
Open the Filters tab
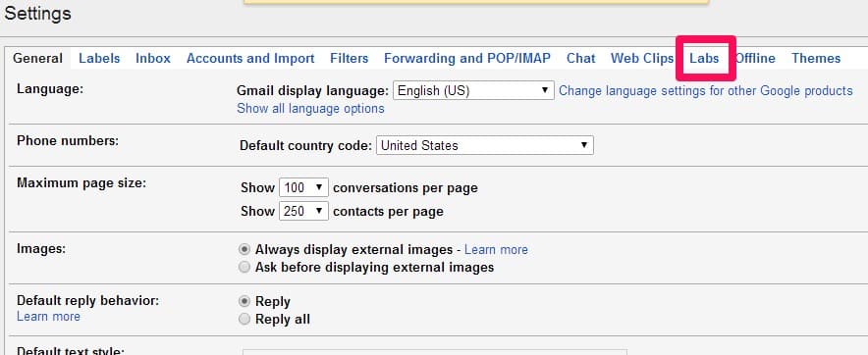350,58
